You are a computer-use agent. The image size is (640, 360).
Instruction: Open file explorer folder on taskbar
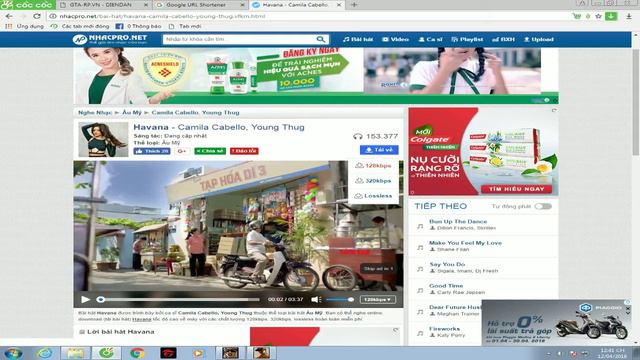(x=76, y=353)
